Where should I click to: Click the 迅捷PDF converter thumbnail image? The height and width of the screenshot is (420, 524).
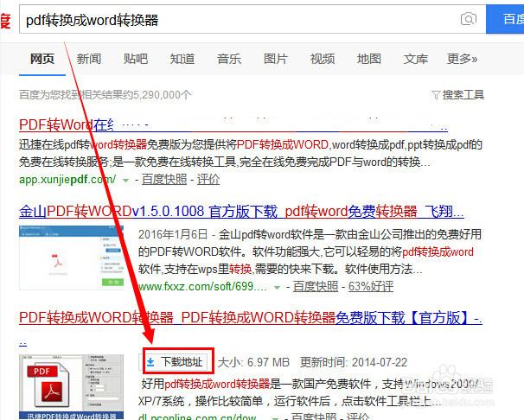(71, 387)
